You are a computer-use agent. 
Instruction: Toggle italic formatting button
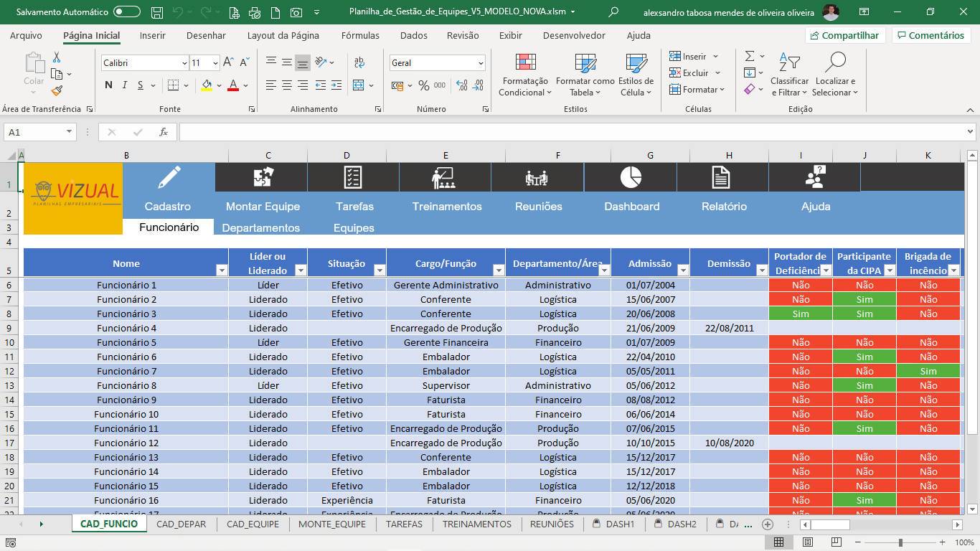pyautogui.click(x=125, y=85)
